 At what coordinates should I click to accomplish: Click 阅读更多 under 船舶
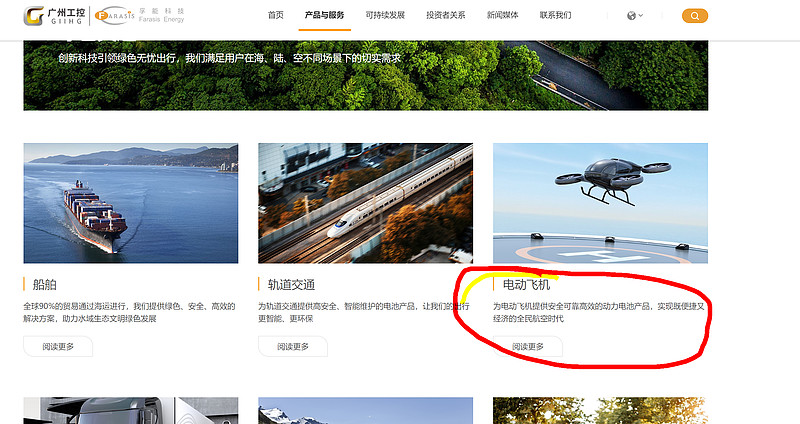58,346
